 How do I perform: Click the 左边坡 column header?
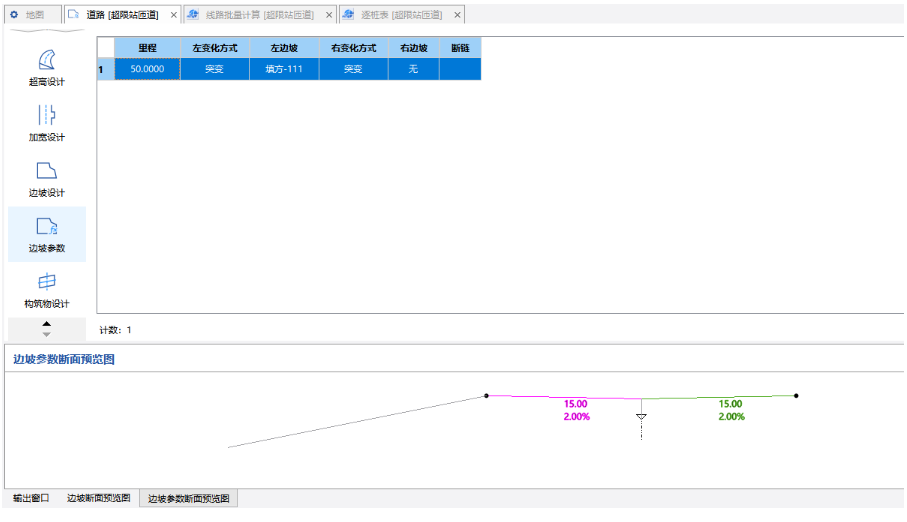(284, 48)
